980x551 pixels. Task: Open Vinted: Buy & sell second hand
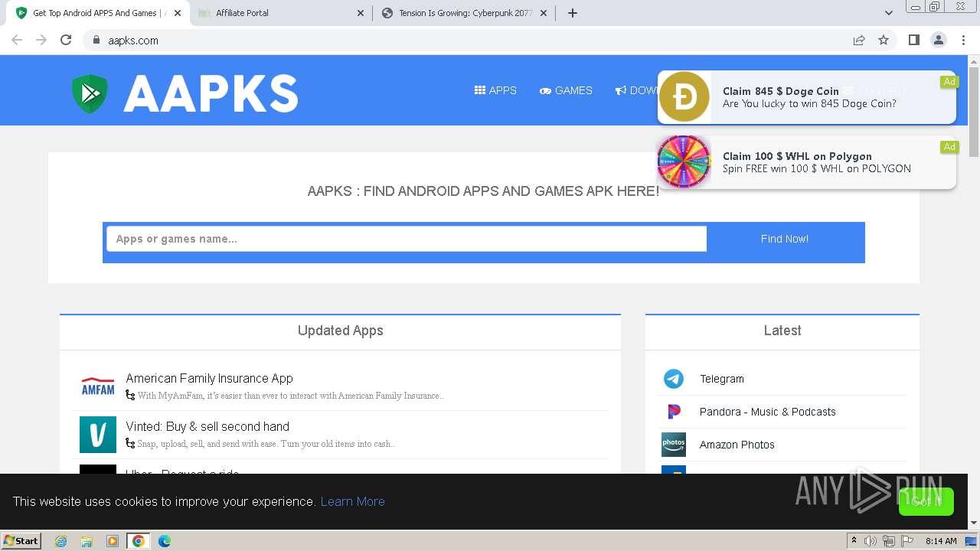click(207, 426)
